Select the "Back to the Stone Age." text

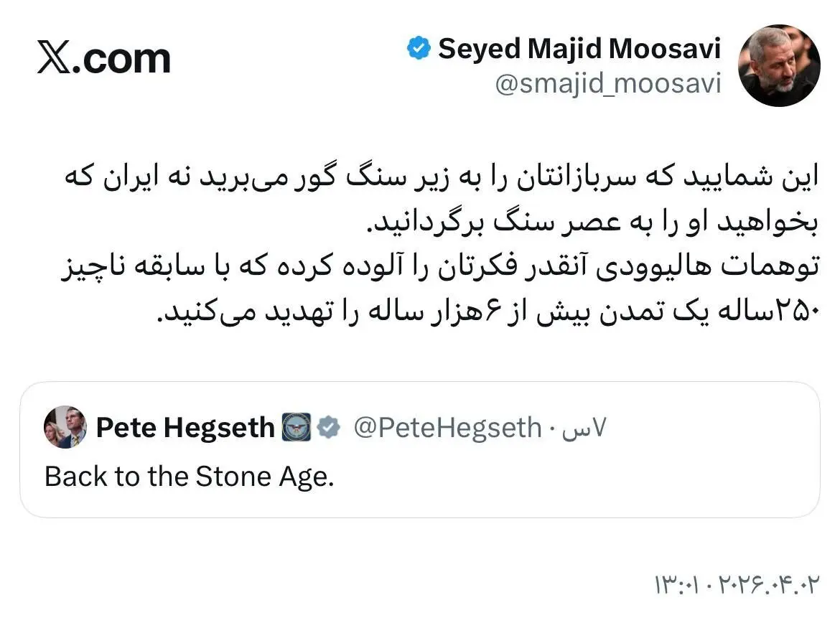coord(190,477)
